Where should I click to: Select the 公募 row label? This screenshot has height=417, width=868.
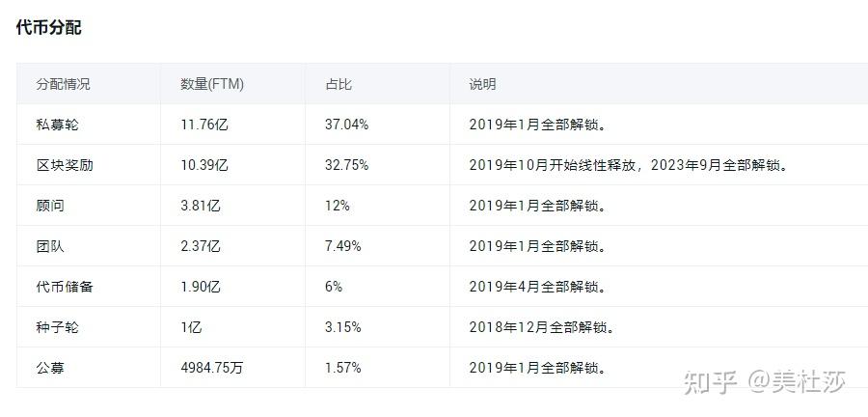point(50,368)
